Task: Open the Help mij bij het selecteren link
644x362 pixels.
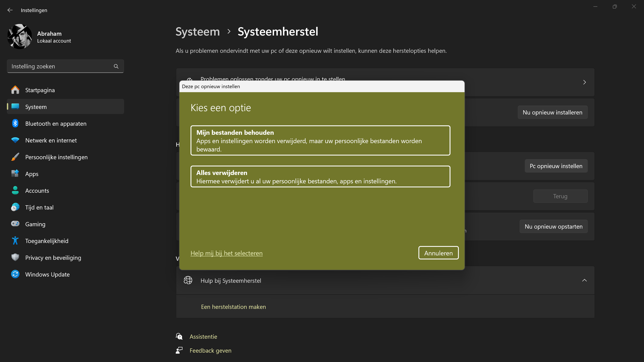Action: click(226, 253)
